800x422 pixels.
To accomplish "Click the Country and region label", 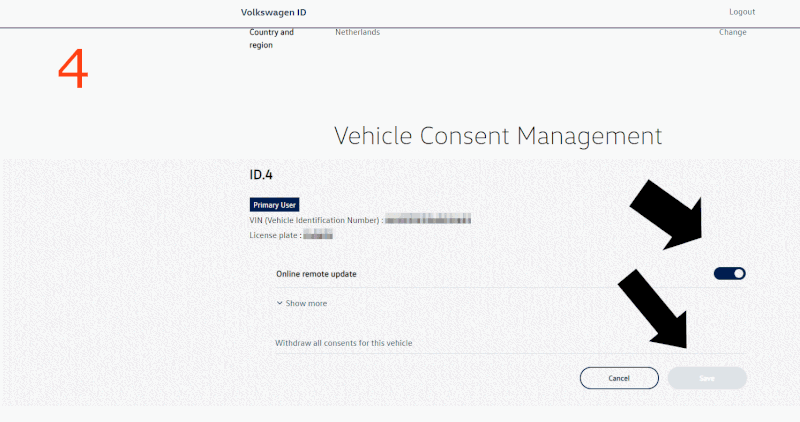I will pos(271,38).
